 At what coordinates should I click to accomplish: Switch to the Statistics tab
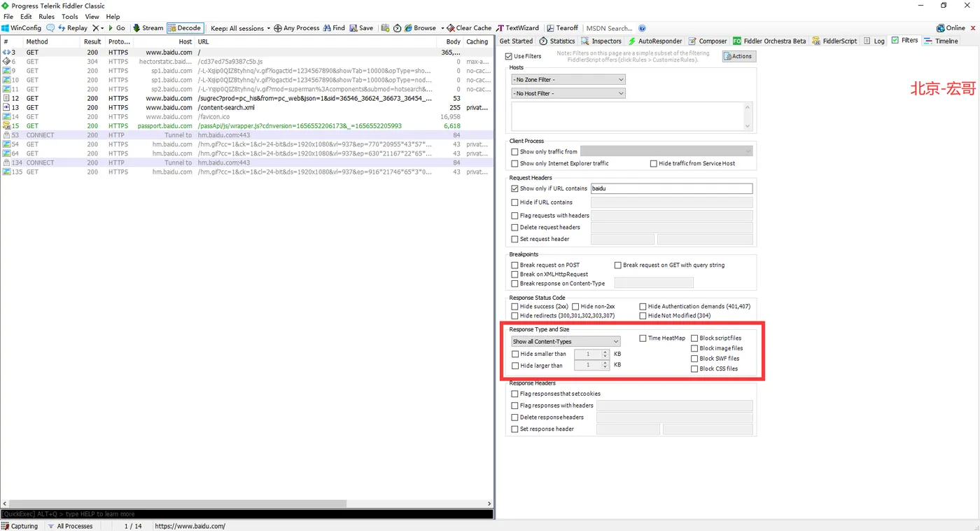(557, 41)
